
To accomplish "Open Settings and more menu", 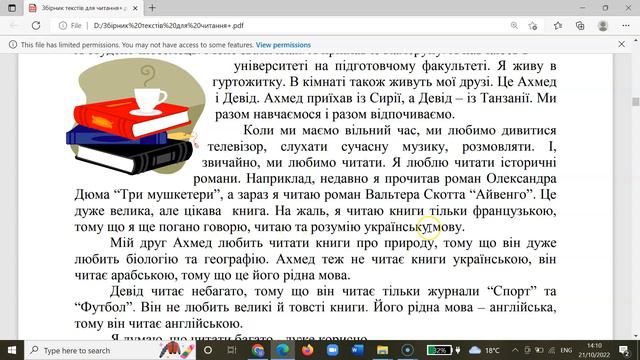I will [x=626, y=25].
